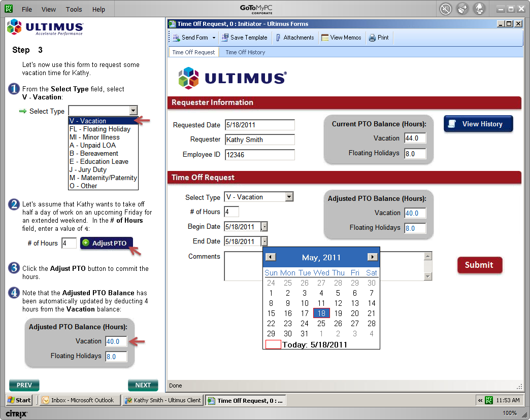This screenshot has height=420, width=530.
Task: Advance to next step with NEXT
Action: pos(143,385)
